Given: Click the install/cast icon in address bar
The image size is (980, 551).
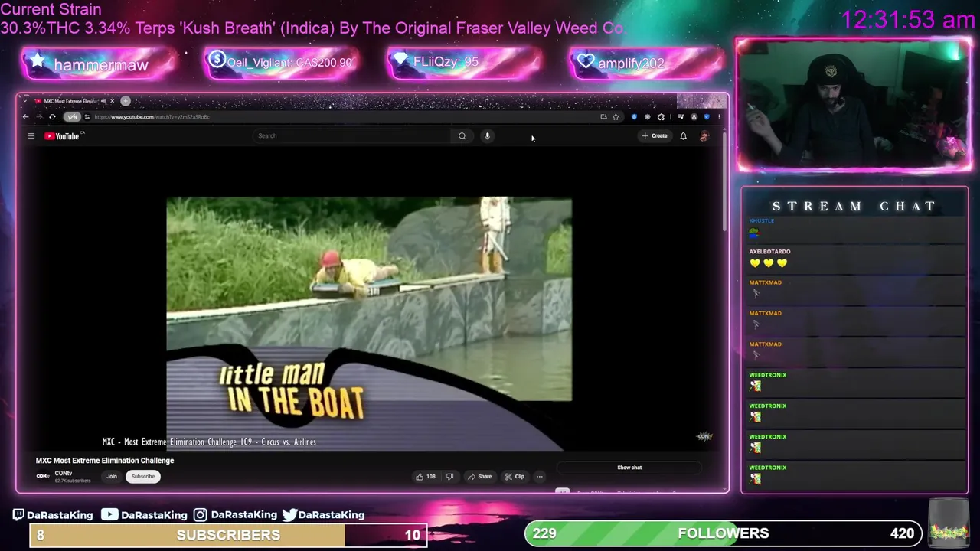Looking at the screenshot, I should (x=603, y=117).
